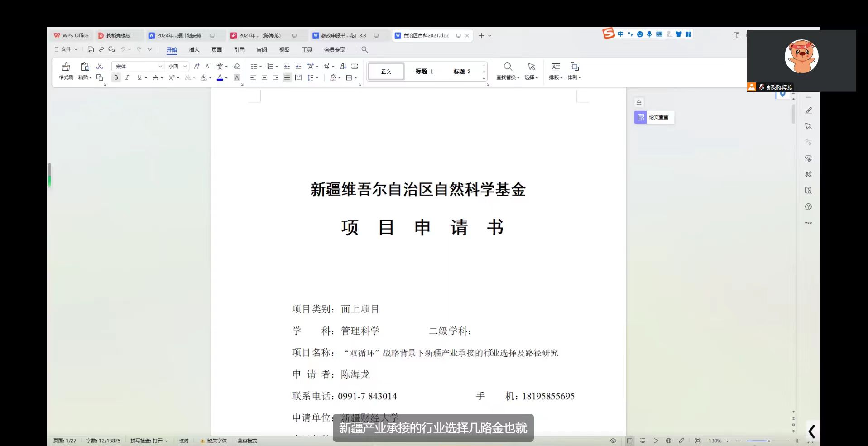Click the search icon in the menu bar

(364, 49)
